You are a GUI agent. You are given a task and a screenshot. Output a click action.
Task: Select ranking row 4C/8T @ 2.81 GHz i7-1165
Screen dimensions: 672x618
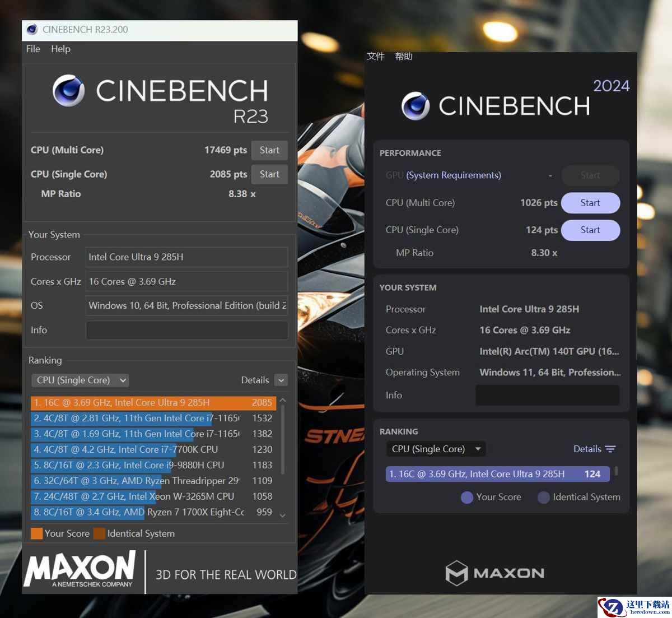pos(153,418)
